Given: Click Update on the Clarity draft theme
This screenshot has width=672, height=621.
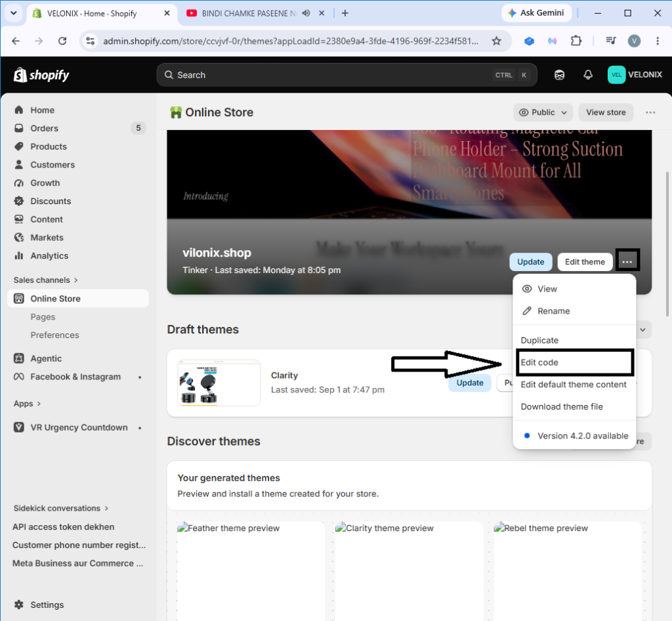Looking at the screenshot, I should click(470, 383).
